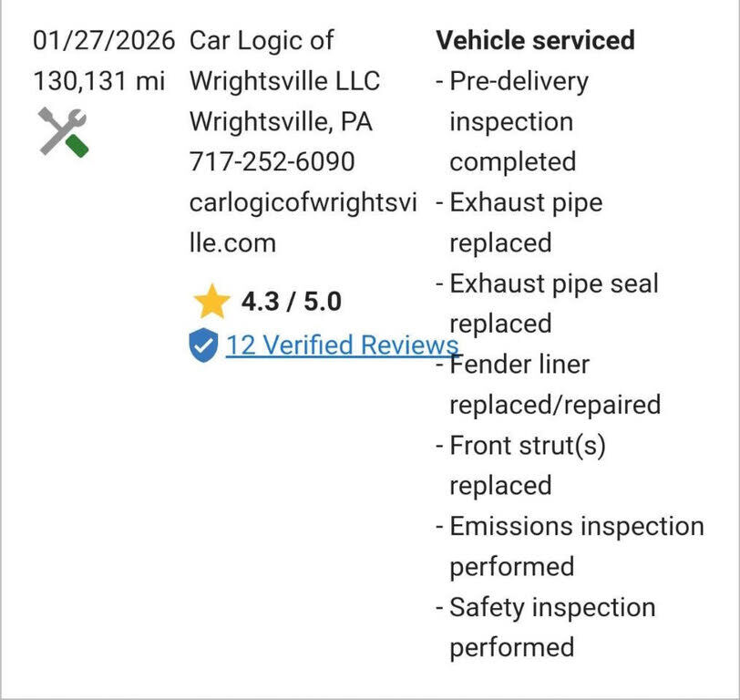This screenshot has width=740, height=700.
Task: Click the Vehicle serviced heading
Action: click(535, 40)
